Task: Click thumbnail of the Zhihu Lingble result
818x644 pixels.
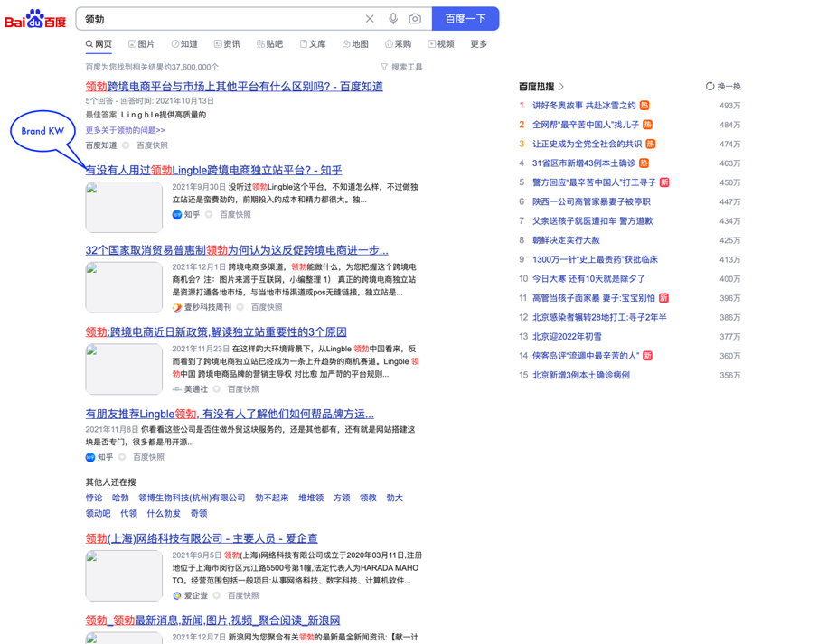Action: [124, 207]
